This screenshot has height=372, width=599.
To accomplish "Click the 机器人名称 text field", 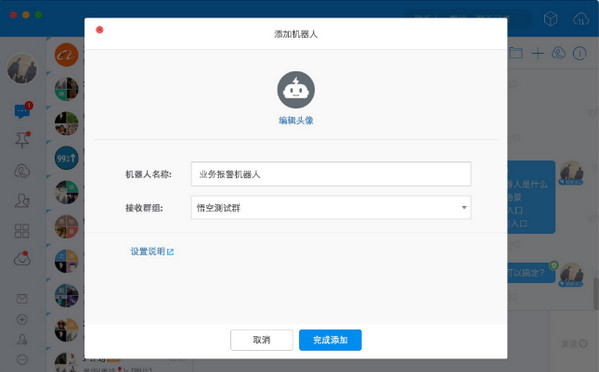I will coord(331,174).
